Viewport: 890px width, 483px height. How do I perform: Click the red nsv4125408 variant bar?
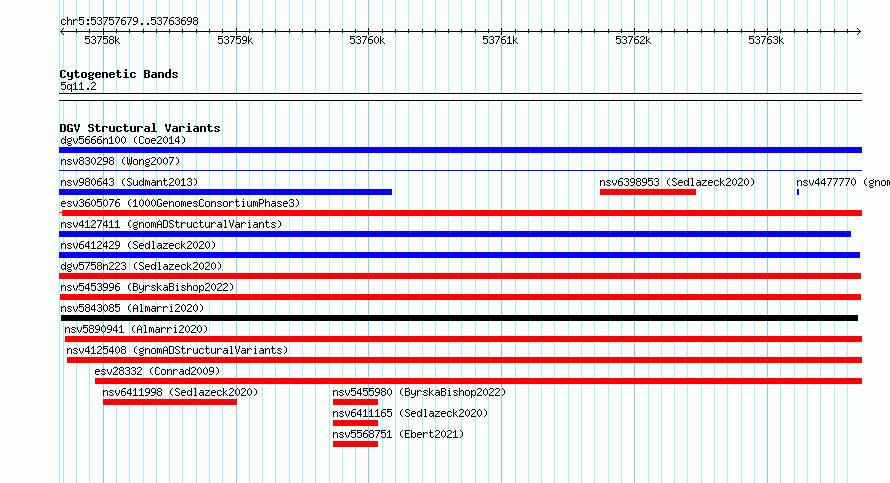coord(464,360)
